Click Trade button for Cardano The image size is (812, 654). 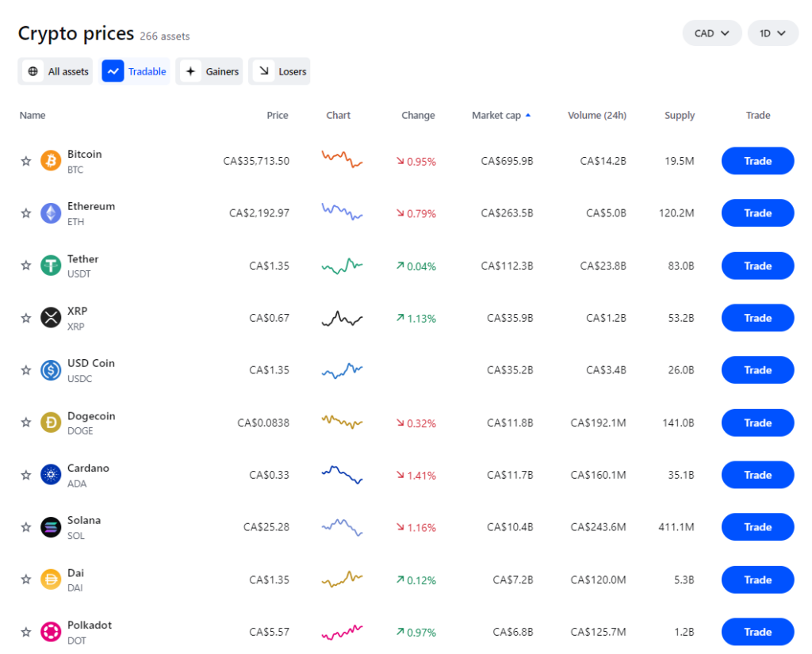(757, 475)
